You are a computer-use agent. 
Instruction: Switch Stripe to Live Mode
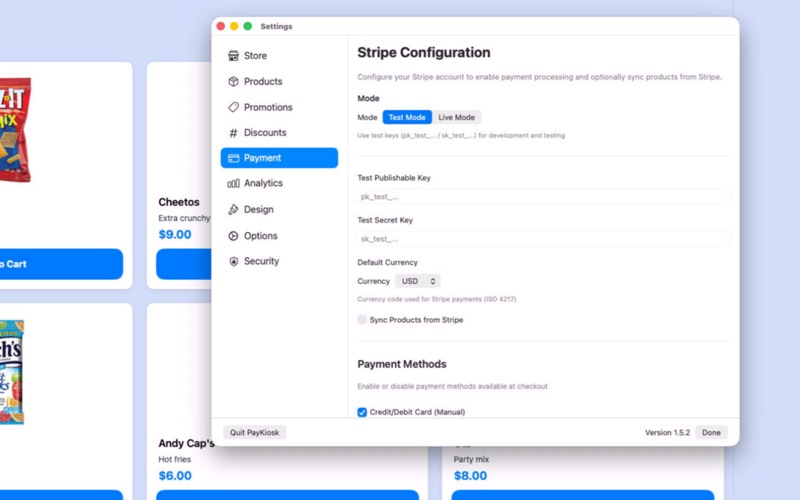click(456, 117)
